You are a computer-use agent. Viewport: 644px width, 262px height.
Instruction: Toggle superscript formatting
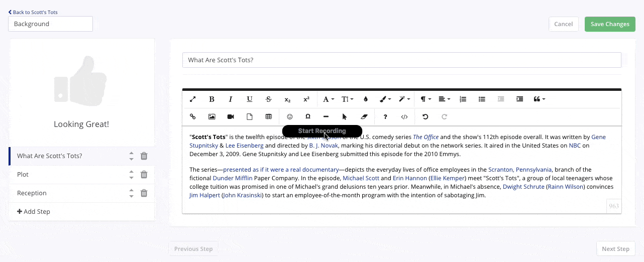(306, 99)
